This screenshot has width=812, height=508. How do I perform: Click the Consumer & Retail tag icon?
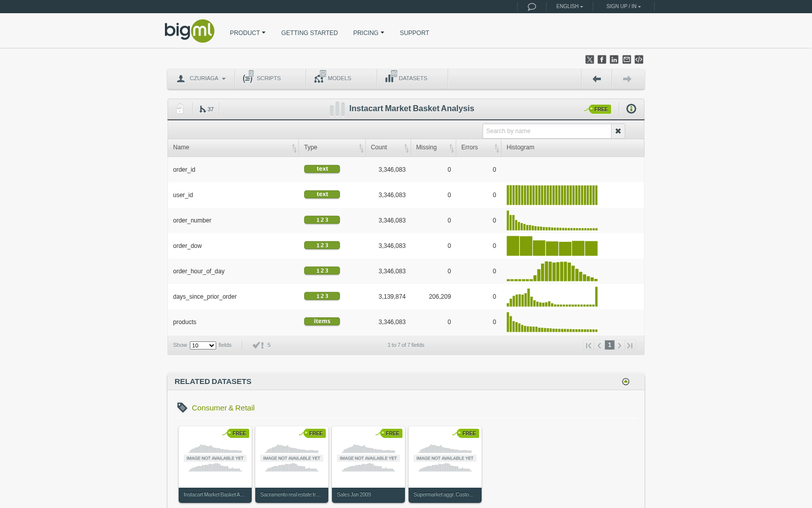click(x=182, y=407)
